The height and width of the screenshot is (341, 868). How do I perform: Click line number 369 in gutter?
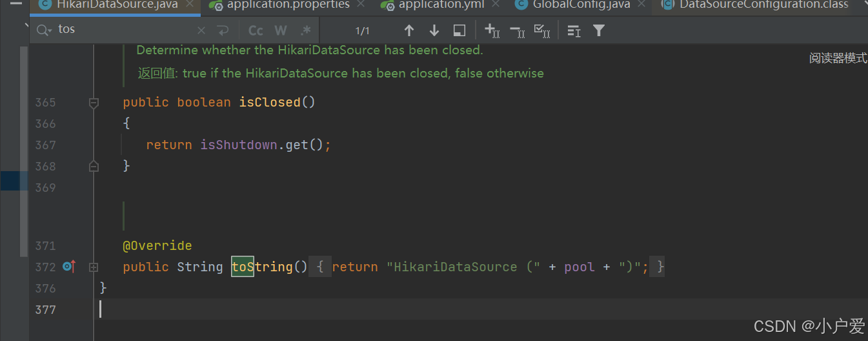(46, 188)
